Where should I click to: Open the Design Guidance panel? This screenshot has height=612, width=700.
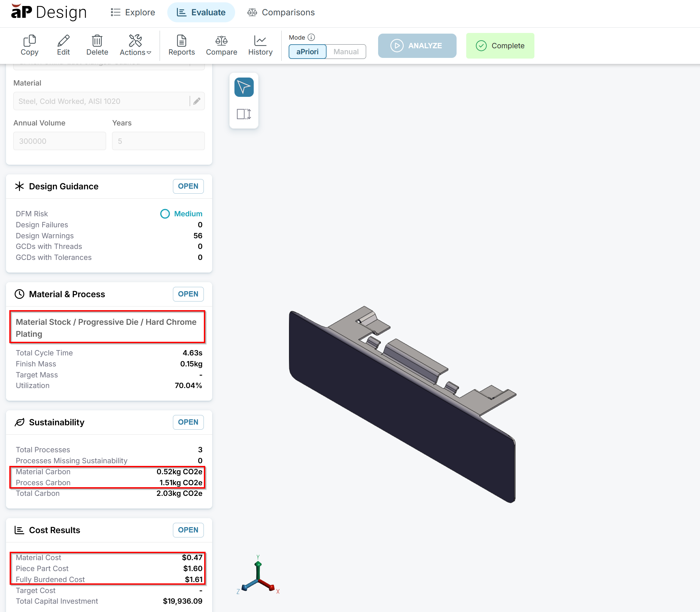coord(188,186)
